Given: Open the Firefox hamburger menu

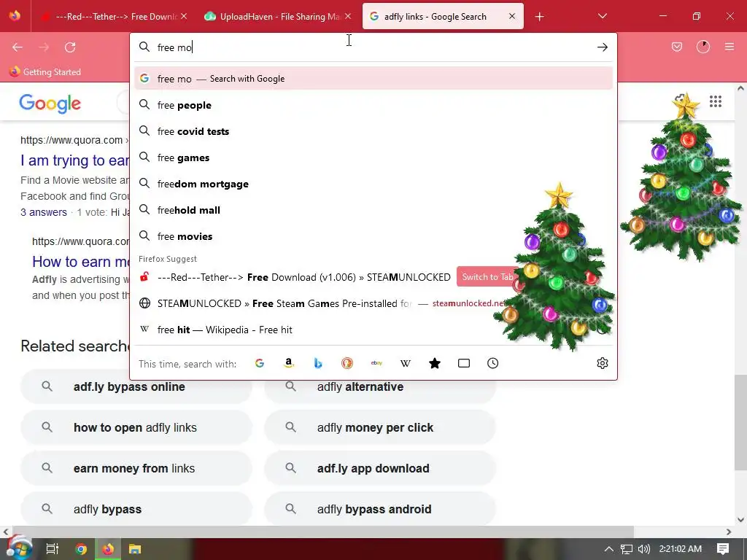Looking at the screenshot, I should (x=729, y=47).
